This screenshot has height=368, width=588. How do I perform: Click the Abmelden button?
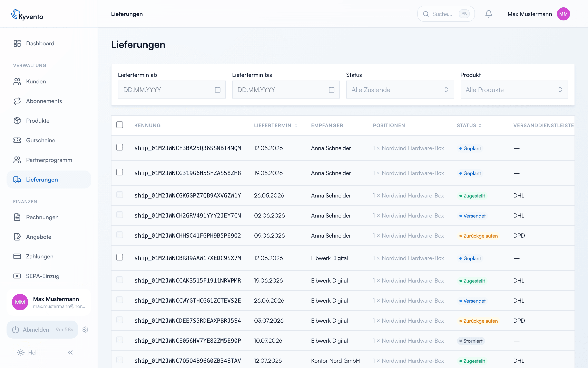(42, 330)
